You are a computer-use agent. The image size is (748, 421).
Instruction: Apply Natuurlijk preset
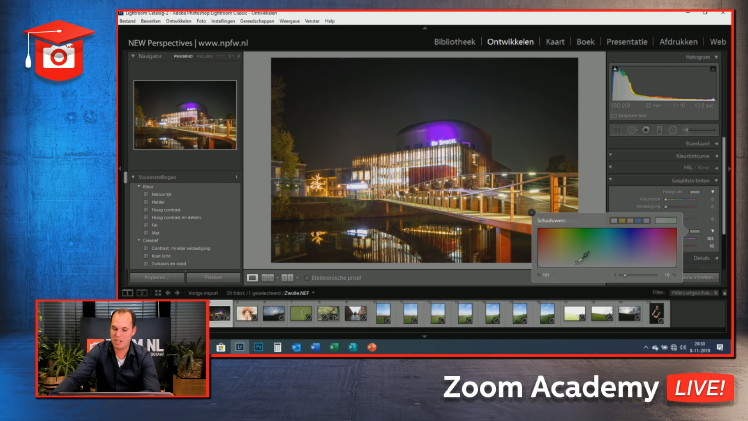coord(161,195)
